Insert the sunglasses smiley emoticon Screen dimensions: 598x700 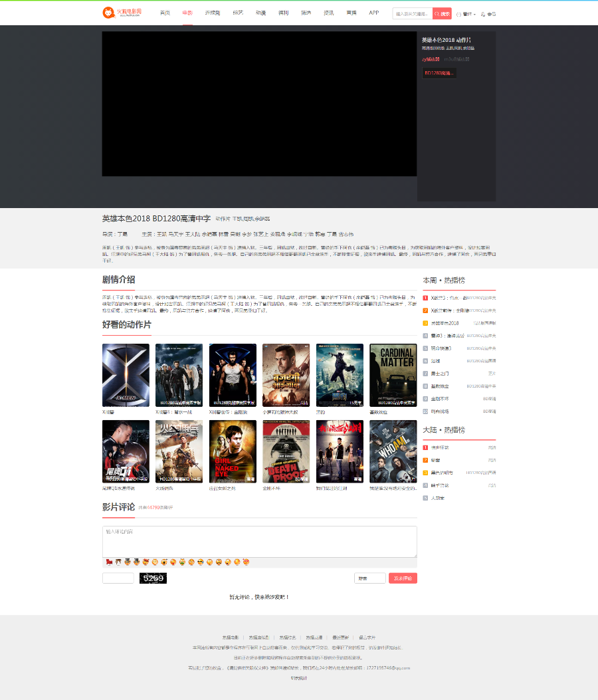201,562
